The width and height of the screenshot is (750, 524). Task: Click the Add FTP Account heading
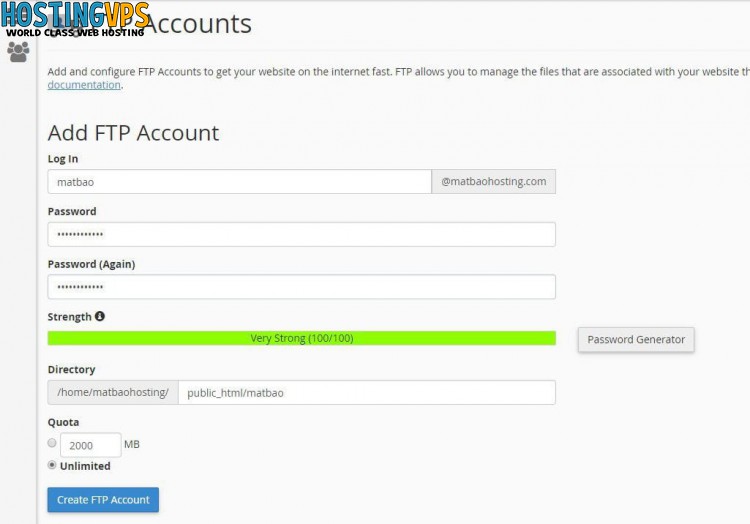coord(133,132)
